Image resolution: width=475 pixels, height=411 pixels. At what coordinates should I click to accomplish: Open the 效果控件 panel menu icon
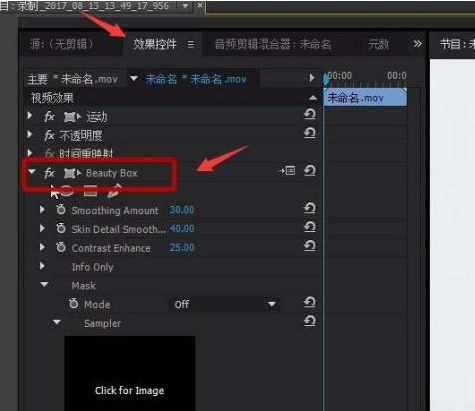click(191, 44)
